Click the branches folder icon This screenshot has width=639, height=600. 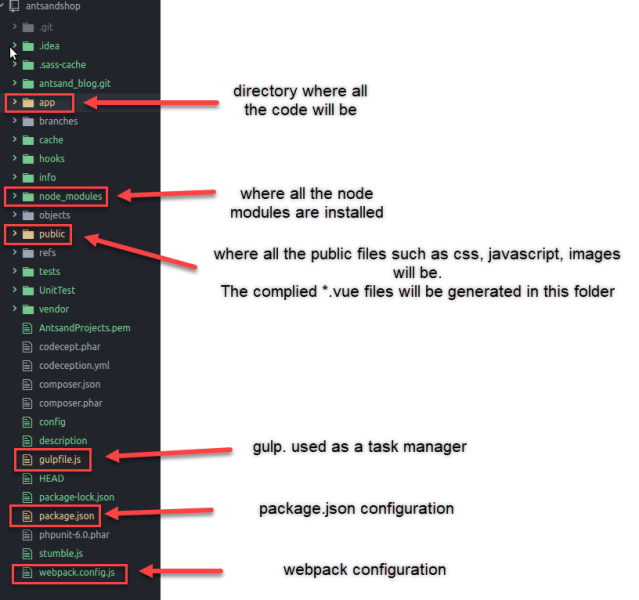pos(28,121)
